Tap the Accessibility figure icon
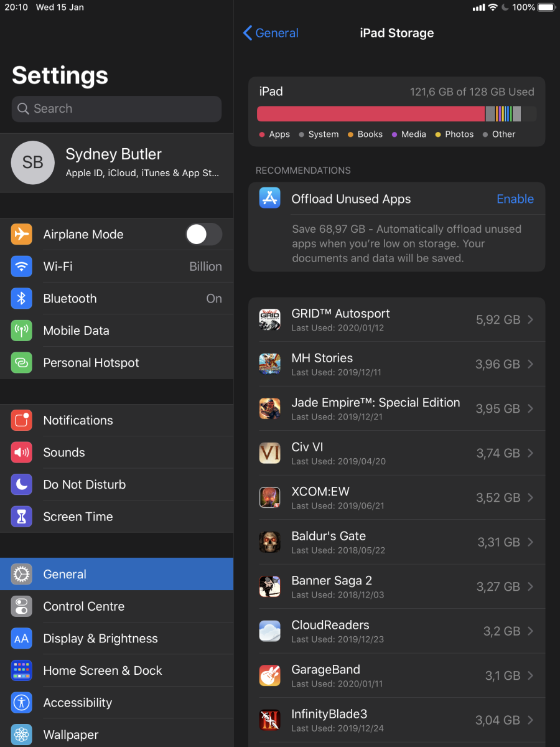 (21, 703)
